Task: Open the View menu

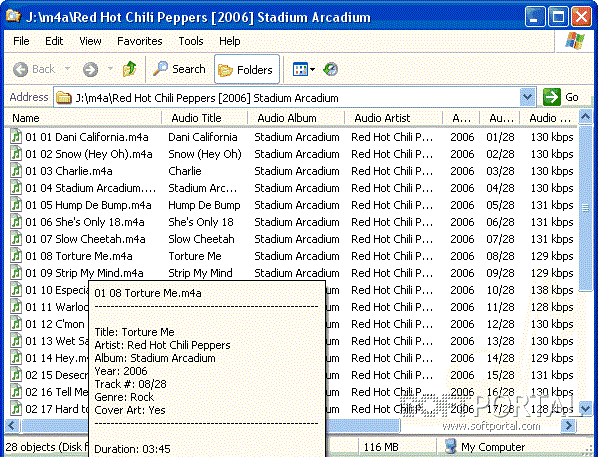Action: (x=90, y=41)
